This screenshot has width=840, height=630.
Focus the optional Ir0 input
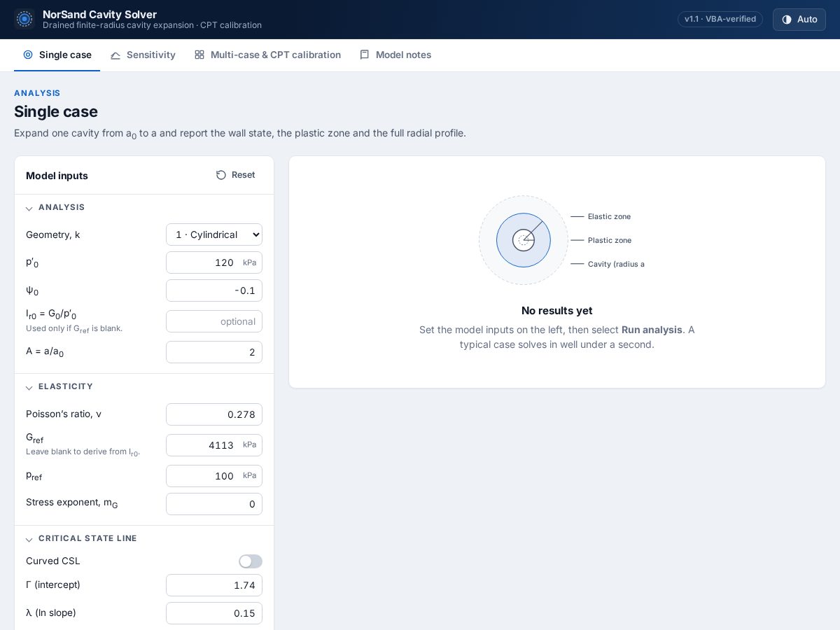(214, 321)
